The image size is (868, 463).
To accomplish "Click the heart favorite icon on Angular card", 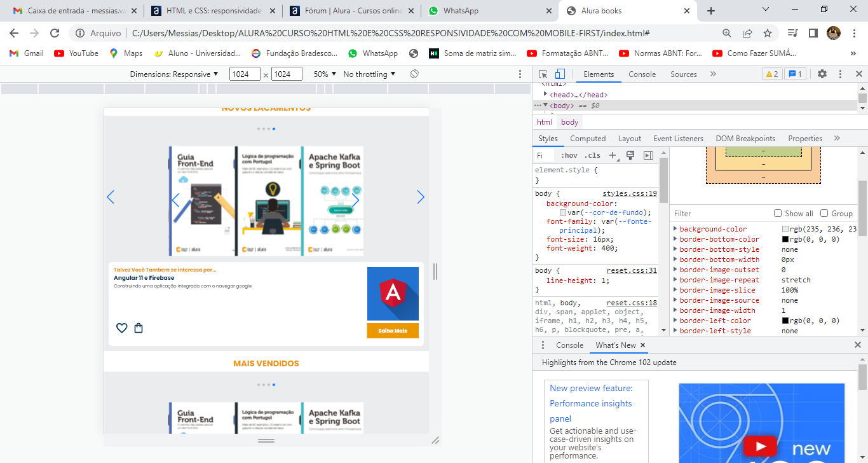I will pos(121,328).
